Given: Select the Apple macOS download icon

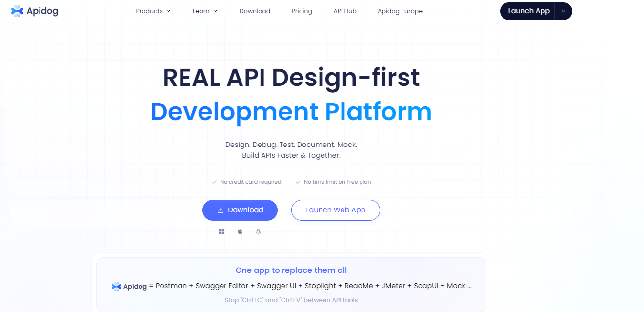Looking at the screenshot, I should coord(240,231).
